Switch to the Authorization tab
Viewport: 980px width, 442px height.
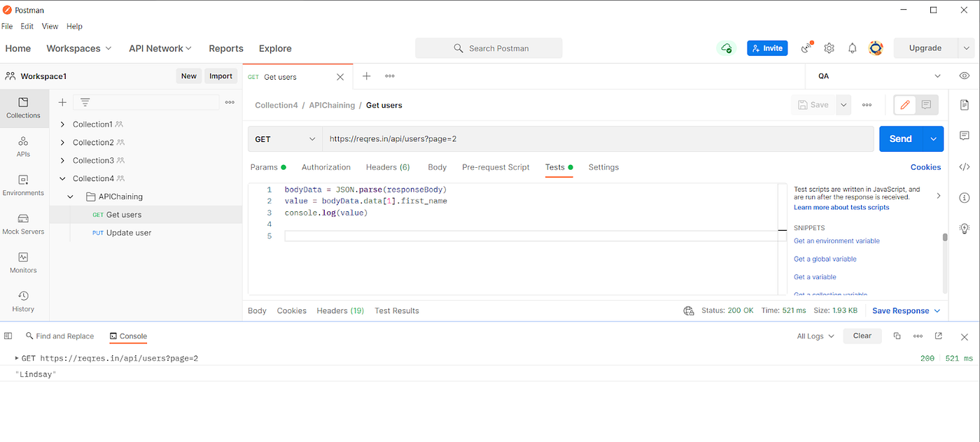pos(325,167)
